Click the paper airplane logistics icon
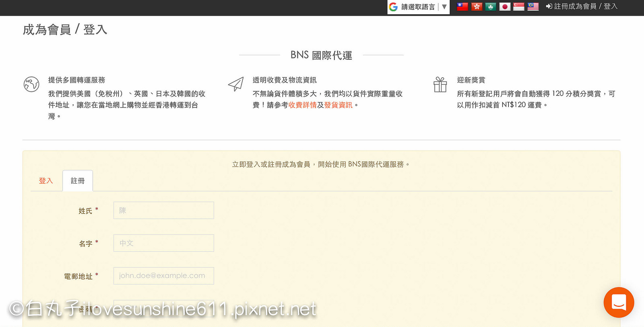Image resolution: width=644 pixels, height=327 pixels. tap(236, 84)
